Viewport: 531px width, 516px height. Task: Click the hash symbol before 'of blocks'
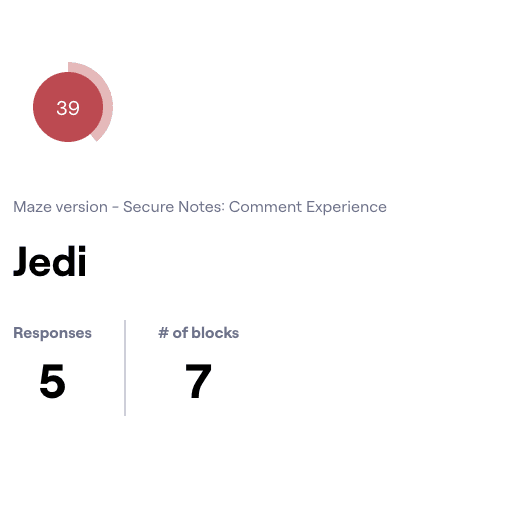pyautogui.click(x=163, y=333)
